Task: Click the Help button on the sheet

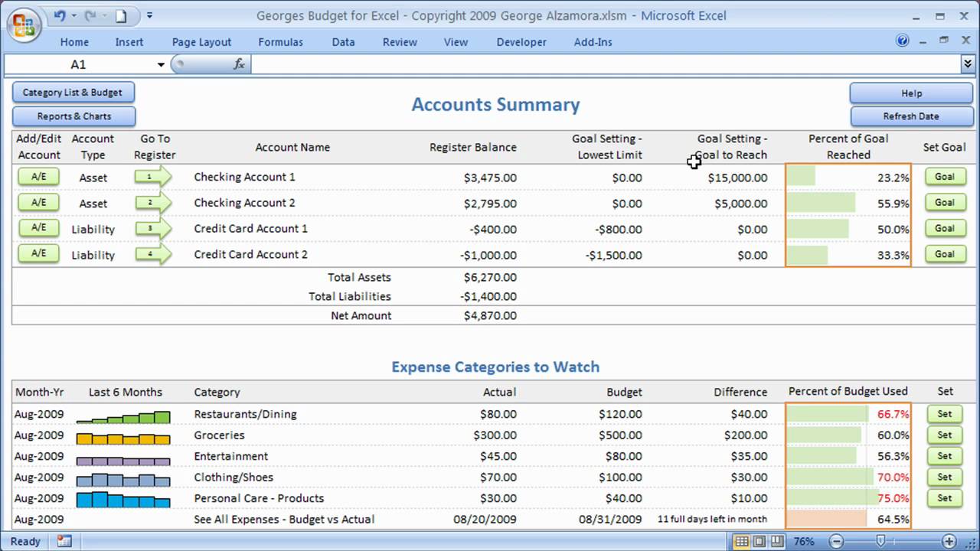Action: [910, 93]
